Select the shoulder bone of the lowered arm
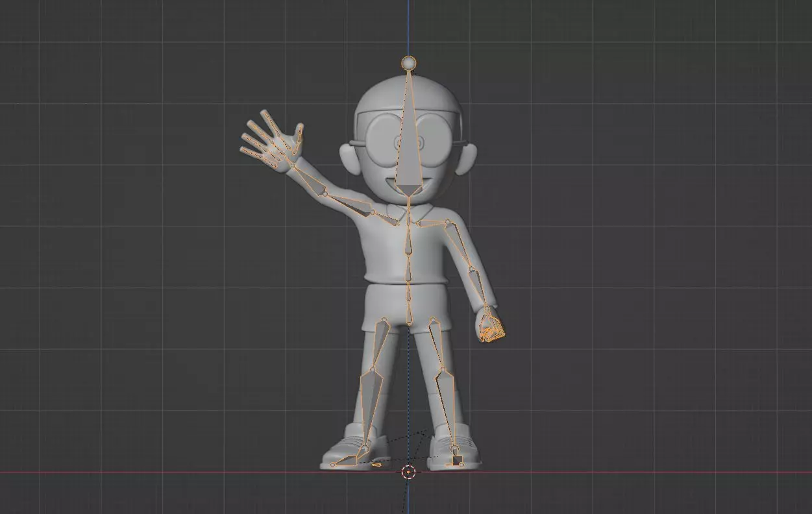 (432, 223)
